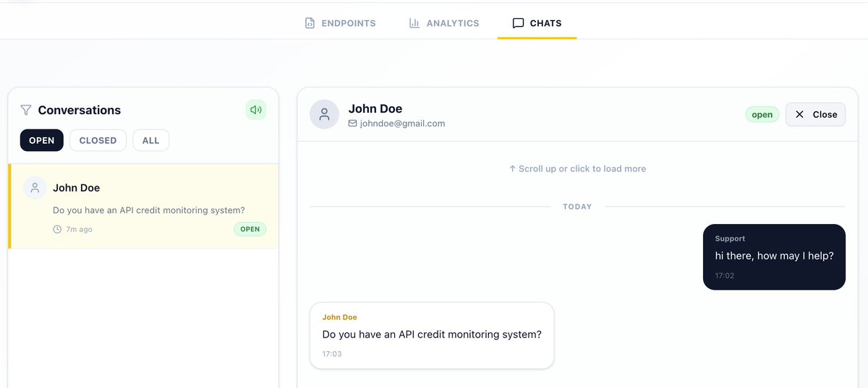The height and width of the screenshot is (388, 868).
Task: Click the Analytics bar chart icon
Action: point(414,23)
